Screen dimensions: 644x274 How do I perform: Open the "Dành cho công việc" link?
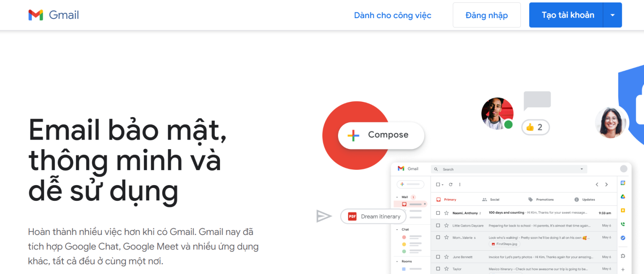point(392,15)
